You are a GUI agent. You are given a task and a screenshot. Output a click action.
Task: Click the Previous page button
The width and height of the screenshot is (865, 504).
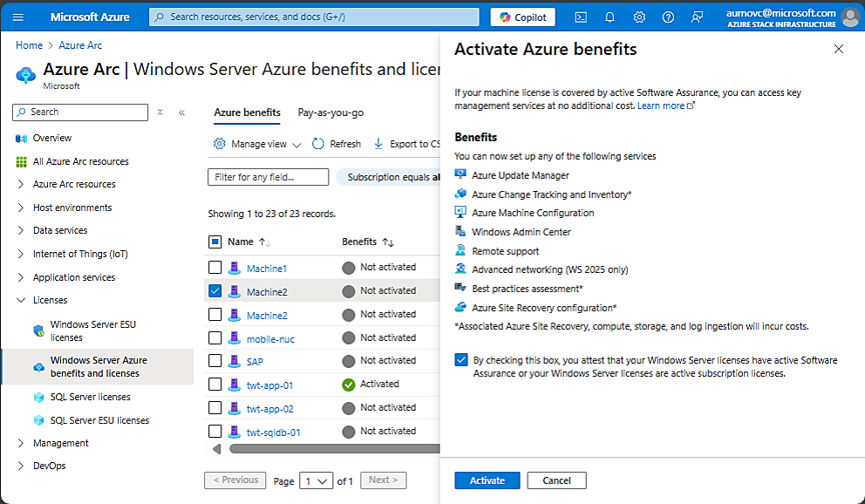coord(235,480)
